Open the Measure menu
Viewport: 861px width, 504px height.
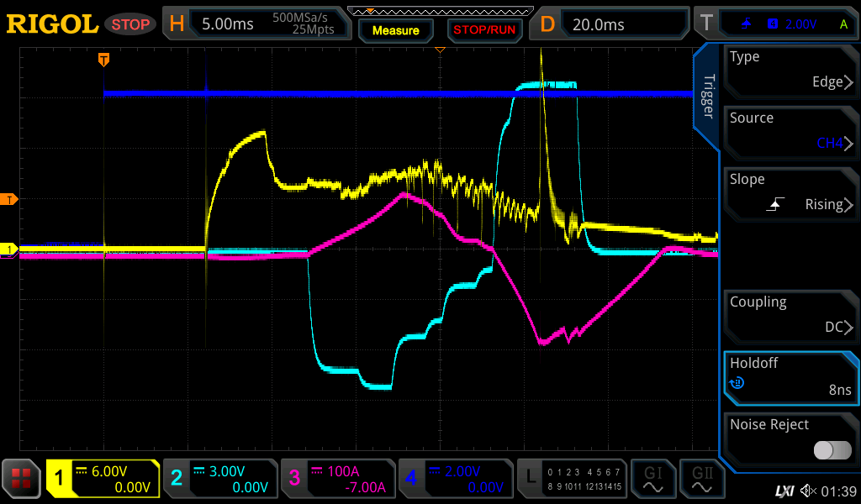pyautogui.click(x=395, y=30)
